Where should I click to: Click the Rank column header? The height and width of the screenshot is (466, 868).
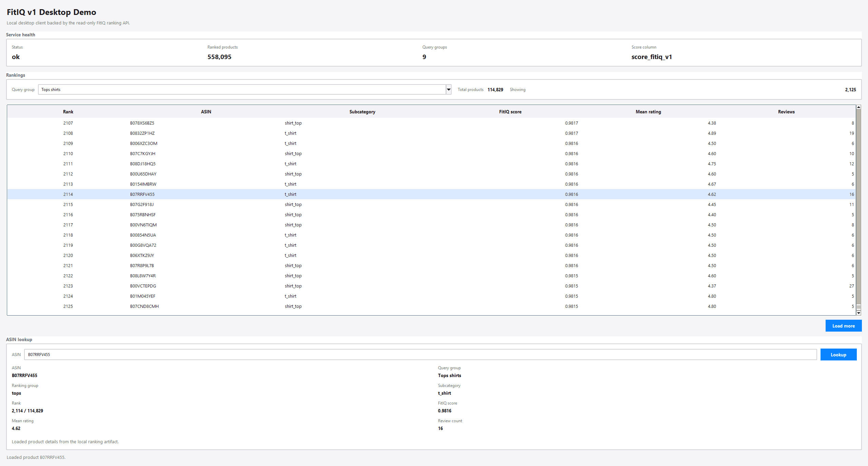click(68, 112)
